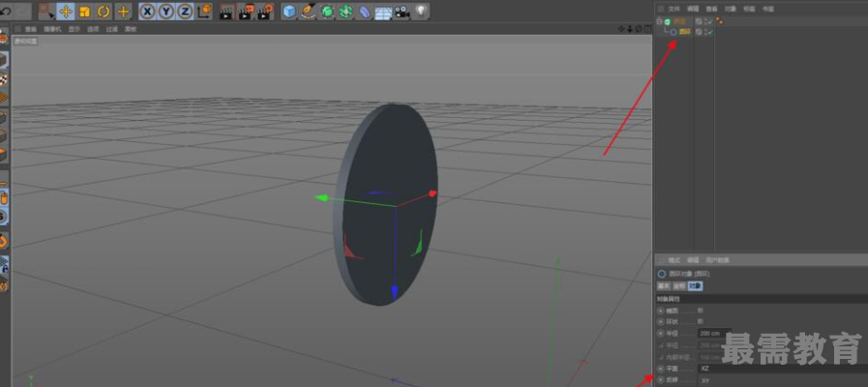The width and height of the screenshot is (868, 387).
Task: Render the active view clapperboard
Action: (x=226, y=11)
